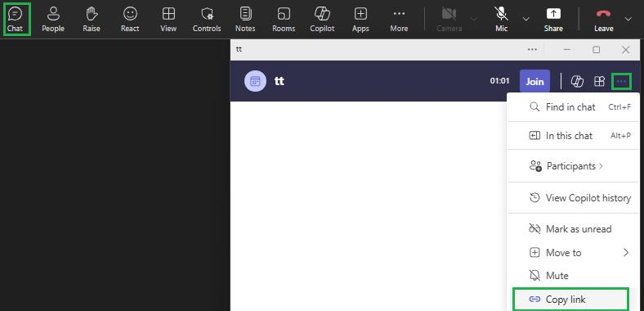Viewport: 644px width, 311px height.
Task: Open breakout Rooms
Action: pyautogui.click(x=284, y=20)
